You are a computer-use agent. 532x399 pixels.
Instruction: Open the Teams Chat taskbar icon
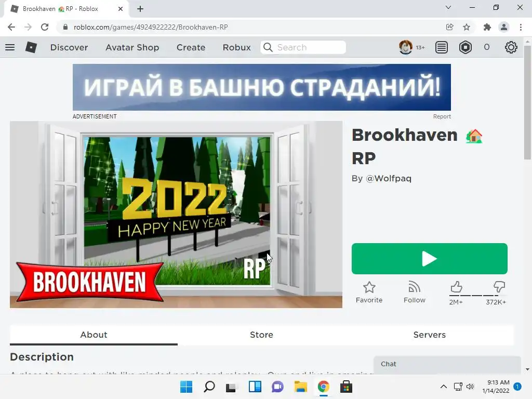[x=277, y=387]
